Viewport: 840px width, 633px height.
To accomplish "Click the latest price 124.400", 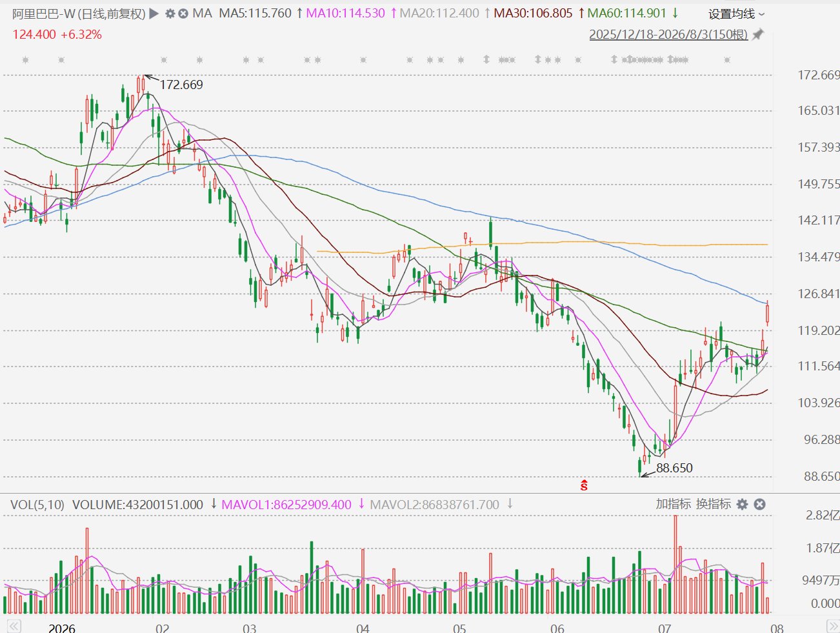I will [34, 34].
